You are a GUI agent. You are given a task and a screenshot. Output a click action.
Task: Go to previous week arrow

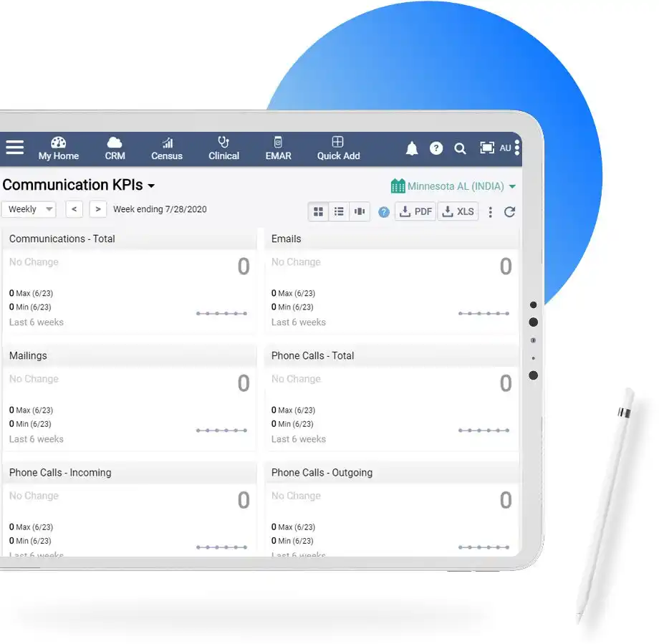tap(74, 209)
